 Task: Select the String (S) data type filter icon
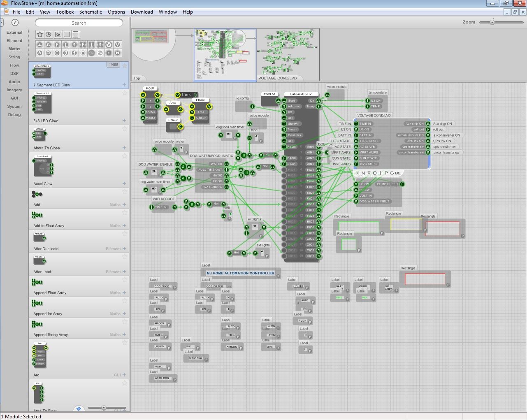pyautogui.click(x=74, y=44)
